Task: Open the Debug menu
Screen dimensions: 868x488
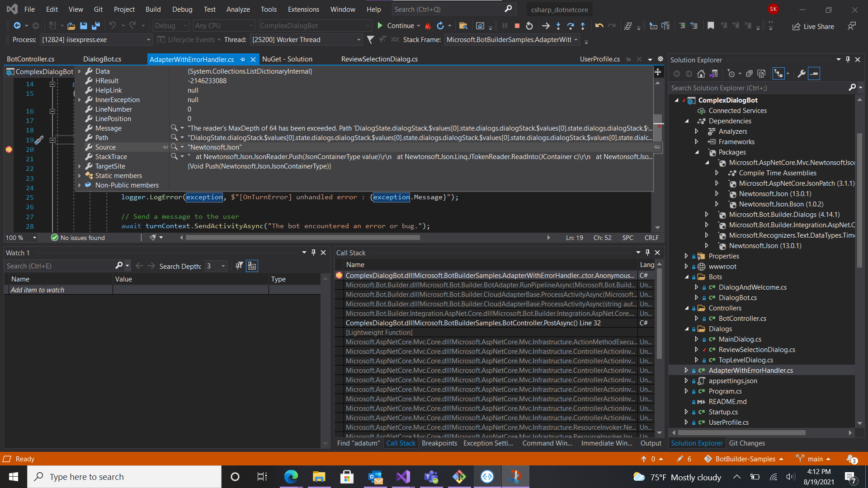Action: tap(182, 9)
